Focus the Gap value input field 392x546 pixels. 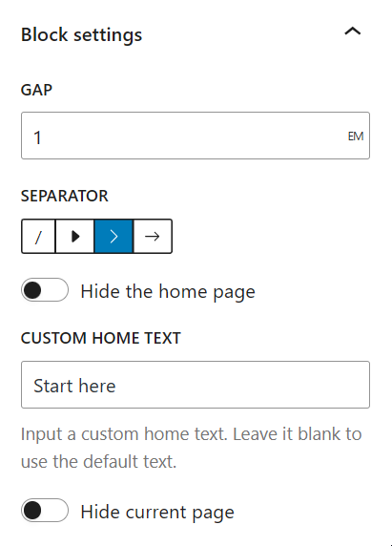click(196, 136)
